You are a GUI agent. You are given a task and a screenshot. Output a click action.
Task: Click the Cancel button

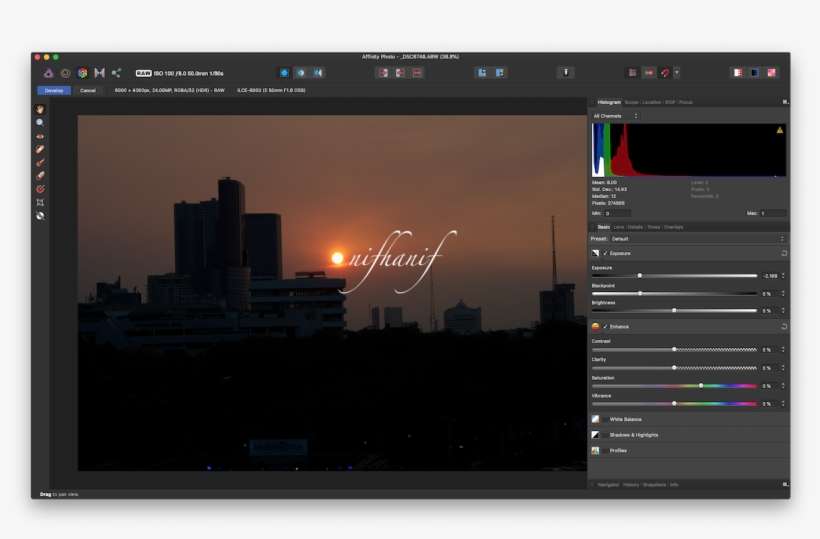[88, 90]
